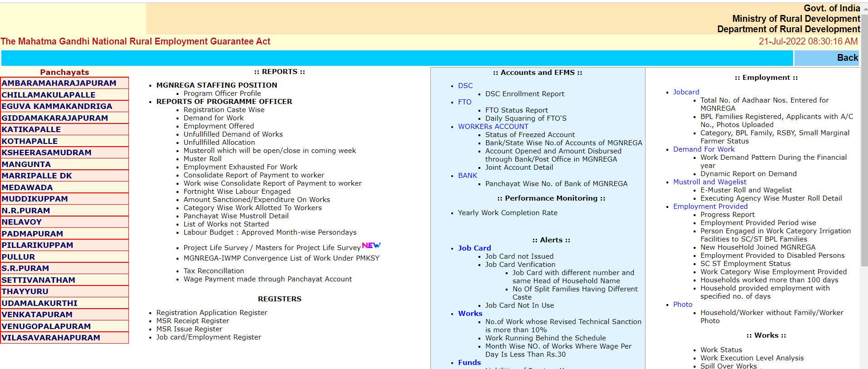Open employment section Progress Report
Screen dimensions: 868x369
point(727,215)
